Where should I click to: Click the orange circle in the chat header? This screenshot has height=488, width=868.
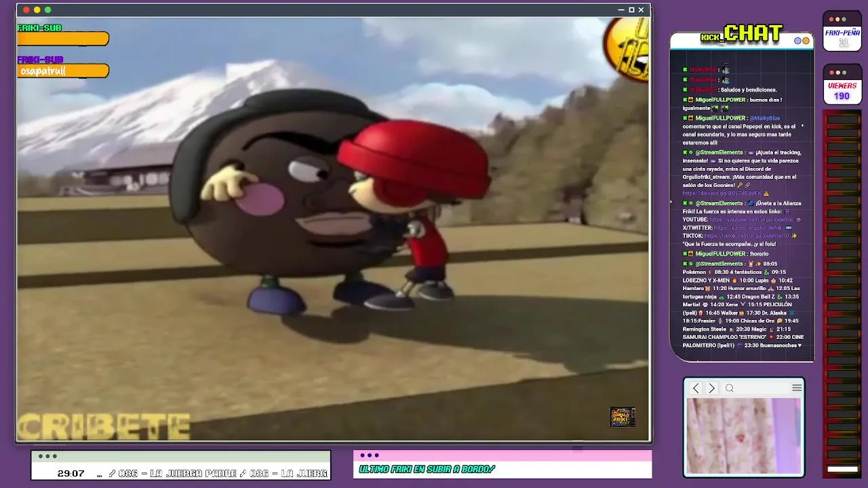point(806,41)
